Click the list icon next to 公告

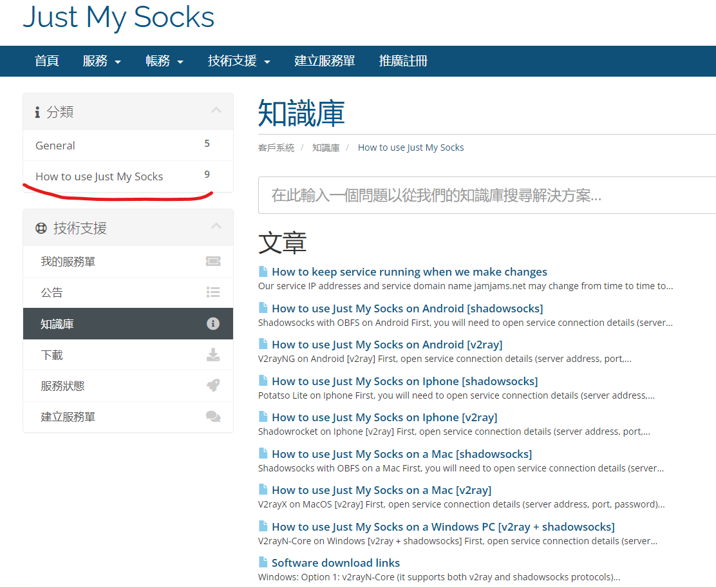(212, 292)
